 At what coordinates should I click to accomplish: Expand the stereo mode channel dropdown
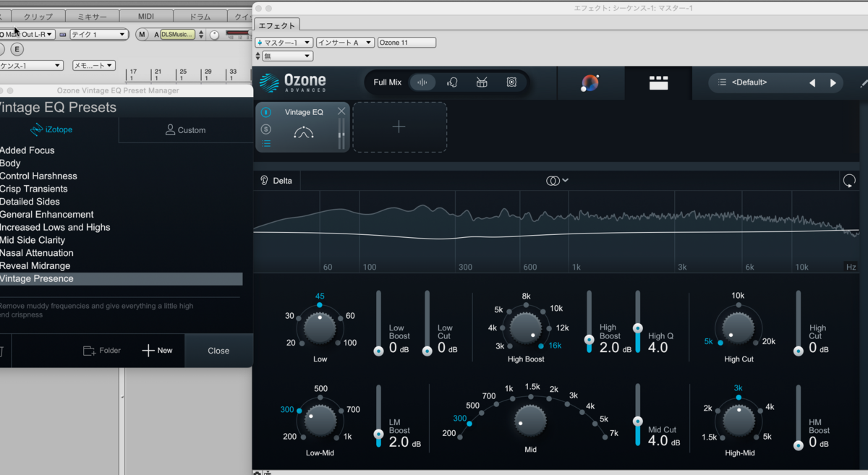(557, 181)
